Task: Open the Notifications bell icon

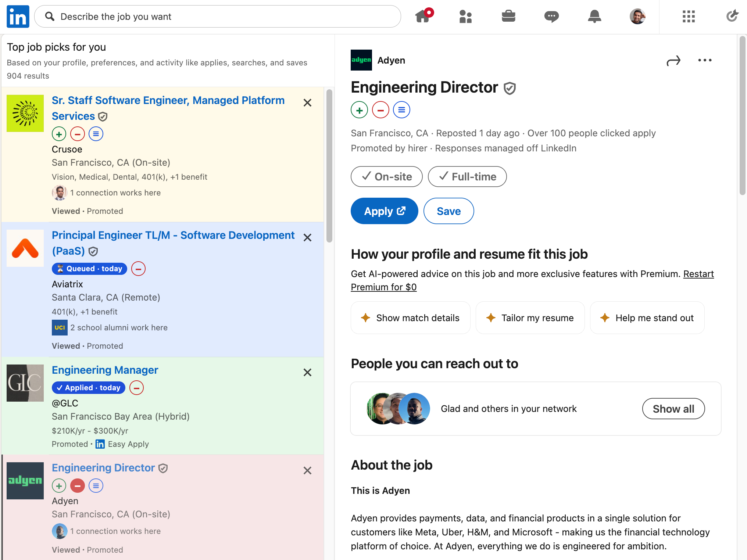Action: (594, 17)
